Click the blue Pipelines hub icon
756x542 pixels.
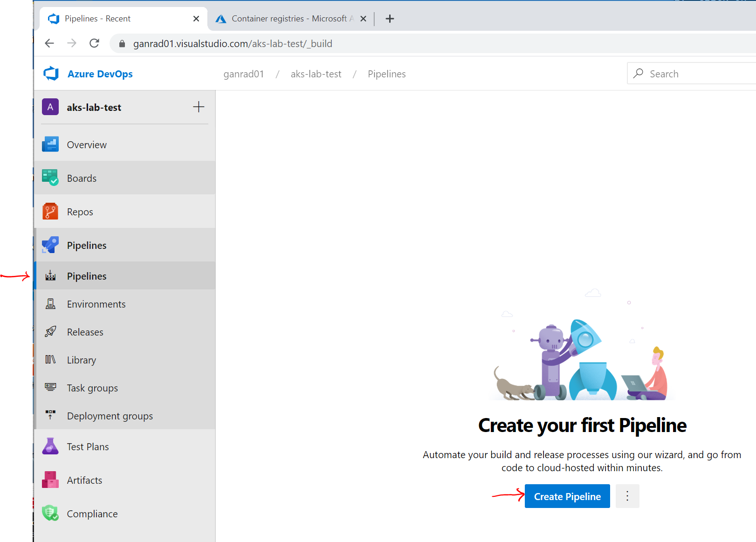pyautogui.click(x=50, y=245)
